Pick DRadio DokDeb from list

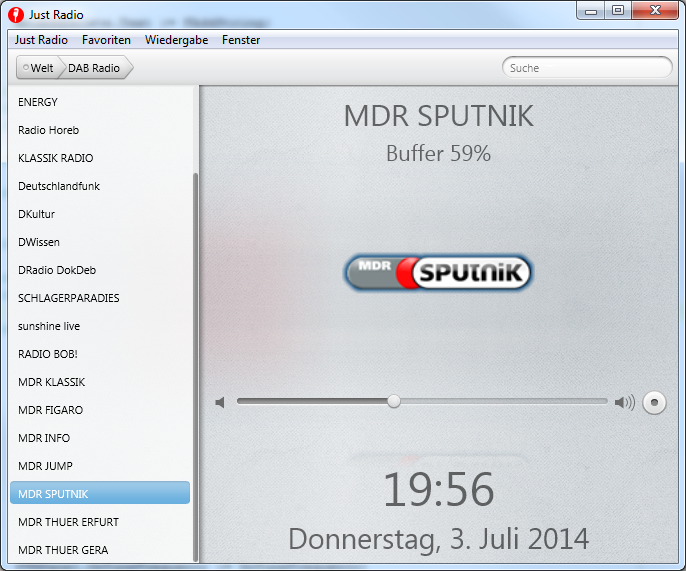point(100,270)
